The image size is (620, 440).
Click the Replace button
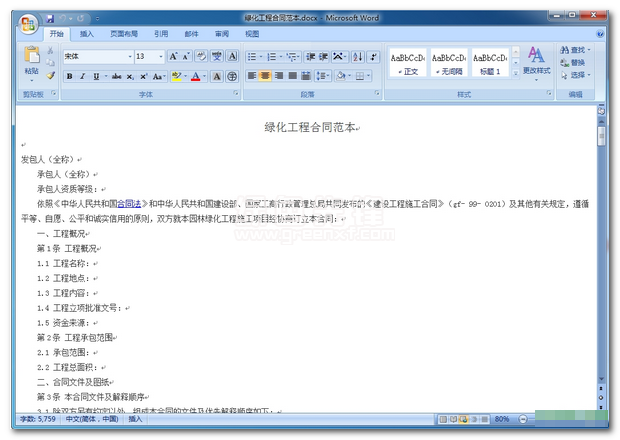pyautogui.click(x=573, y=62)
